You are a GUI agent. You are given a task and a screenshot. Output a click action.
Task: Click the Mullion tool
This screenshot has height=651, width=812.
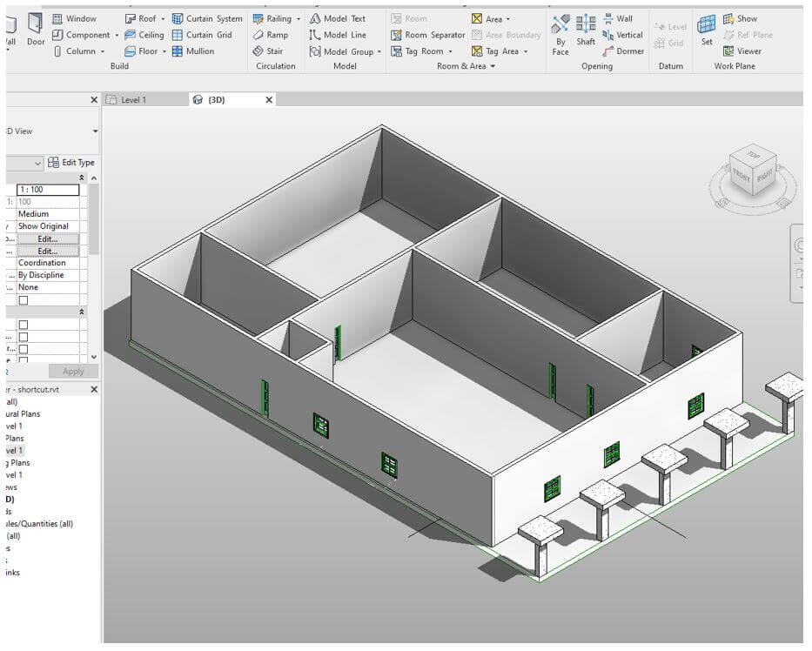[201, 50]
